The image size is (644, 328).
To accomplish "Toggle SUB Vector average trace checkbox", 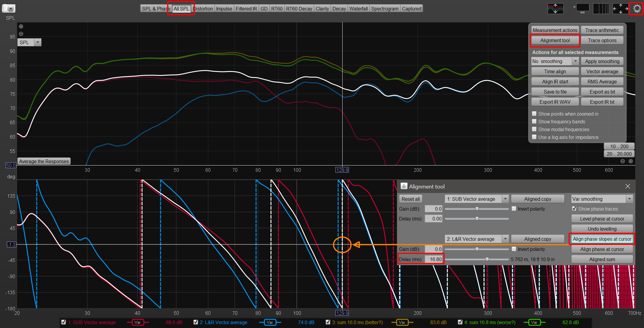I will click(x=64, y=322).
